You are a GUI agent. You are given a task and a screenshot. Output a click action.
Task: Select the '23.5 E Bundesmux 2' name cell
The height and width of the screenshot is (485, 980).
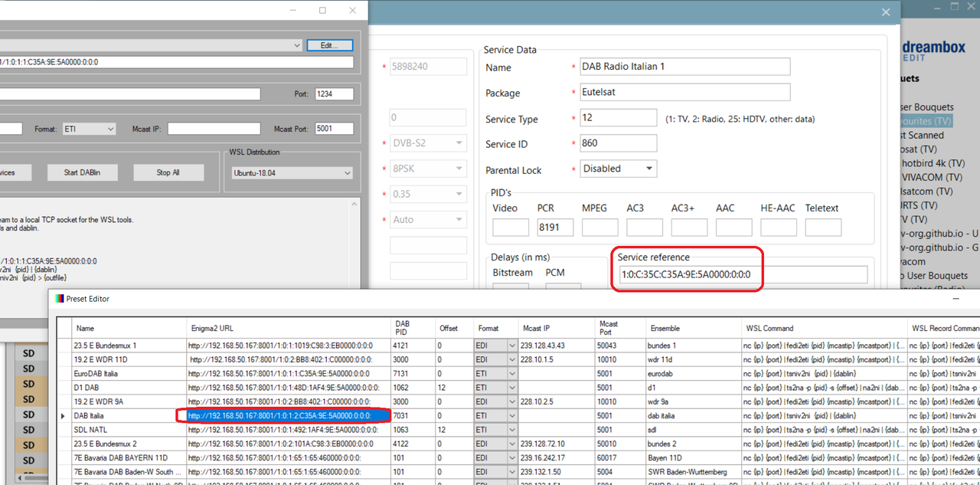coord(129,443)
